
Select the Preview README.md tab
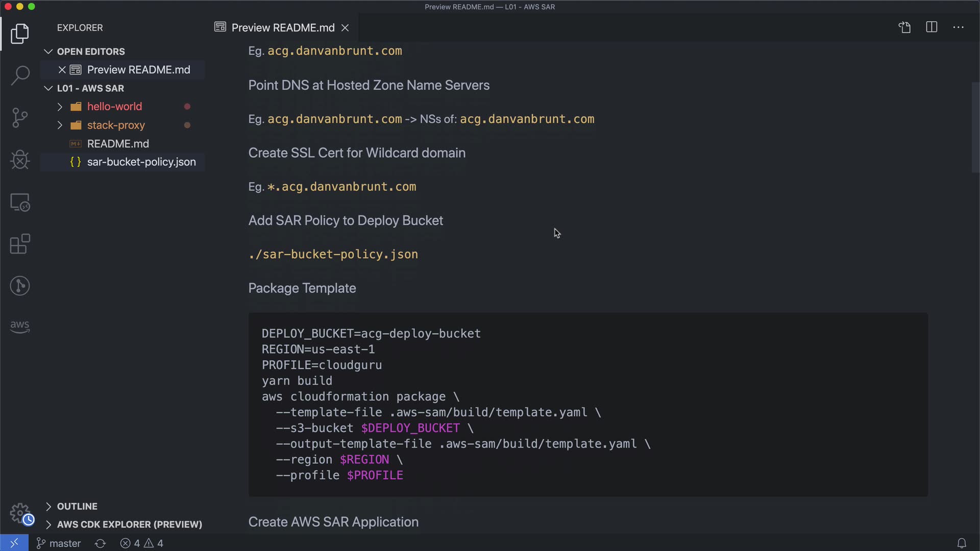tap(282, 28)
